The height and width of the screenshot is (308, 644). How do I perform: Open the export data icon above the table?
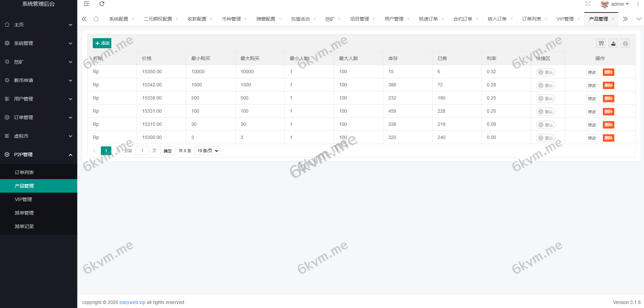click(x=613, y=43)
